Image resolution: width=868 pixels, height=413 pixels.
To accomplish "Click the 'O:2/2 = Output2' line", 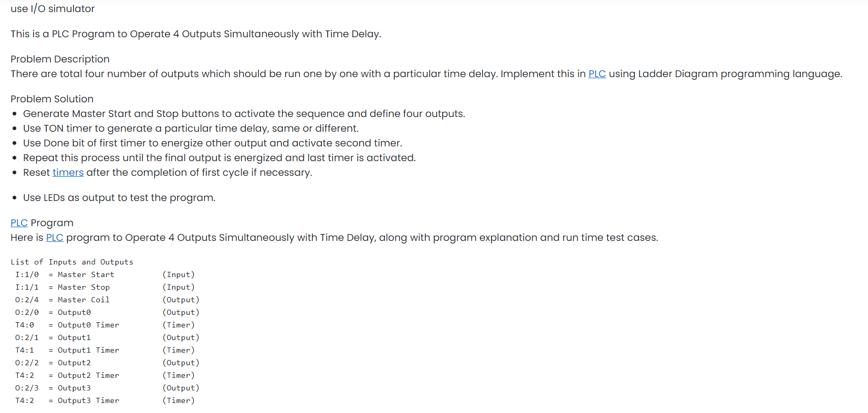I will 107,363.
